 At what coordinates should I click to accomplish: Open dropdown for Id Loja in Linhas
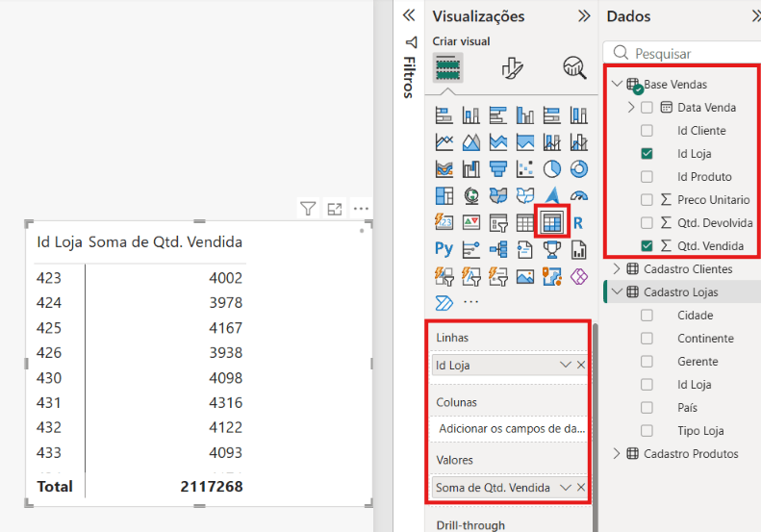tap(565, 365)
